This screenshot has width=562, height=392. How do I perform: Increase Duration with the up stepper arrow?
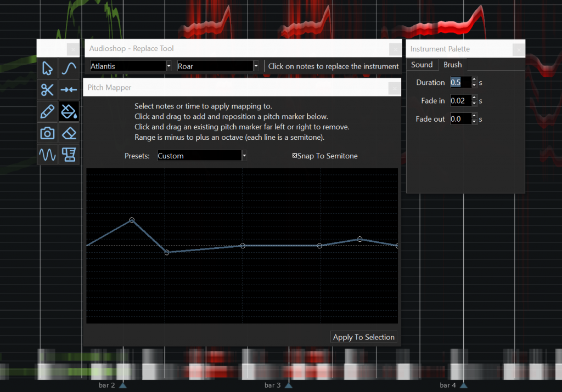tap(474, 79)
